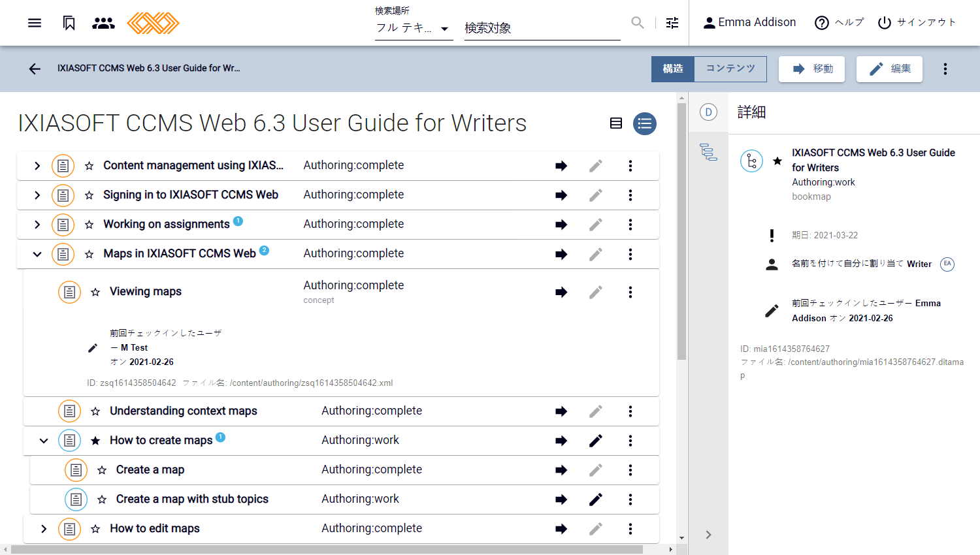This screenshot has width=980, height=555.
Task: Click サインアウト sign out
Action: coord(917,23)
